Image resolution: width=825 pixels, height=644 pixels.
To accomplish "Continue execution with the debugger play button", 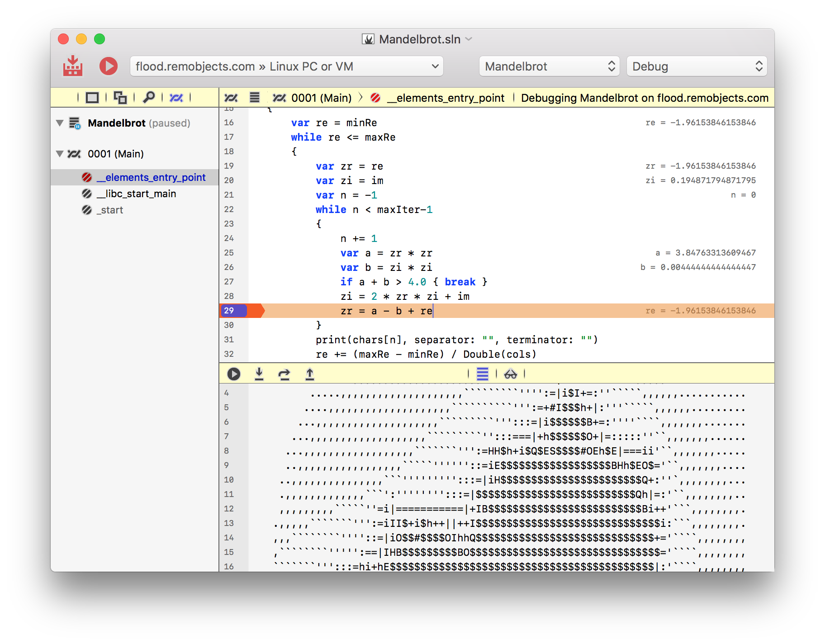I will tap(234, 374).
